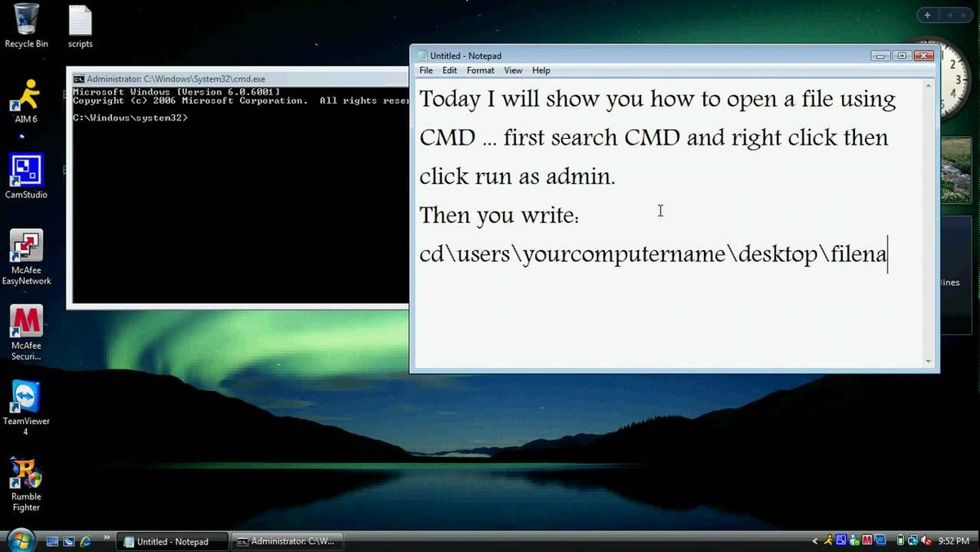Click the Internet Explorer quick launch icon
The image size is (980, 552).
coord(84,541)
